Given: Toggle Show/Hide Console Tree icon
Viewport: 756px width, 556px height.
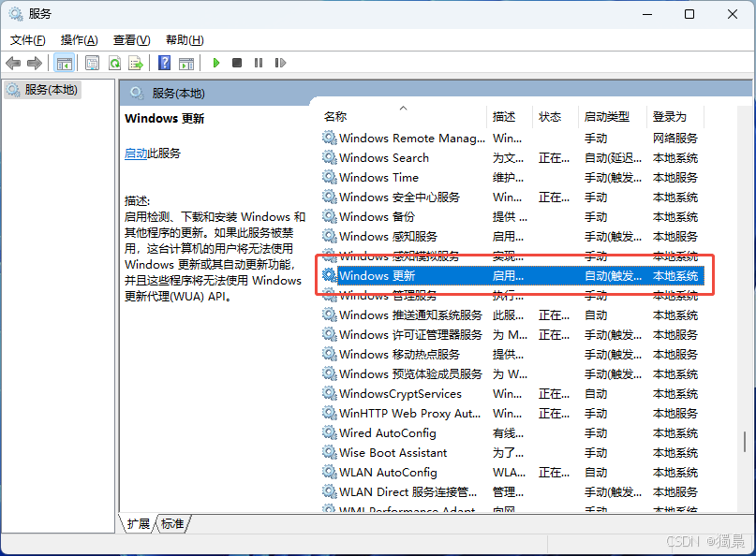Looking at the screenshot, I should coord(64,63).
